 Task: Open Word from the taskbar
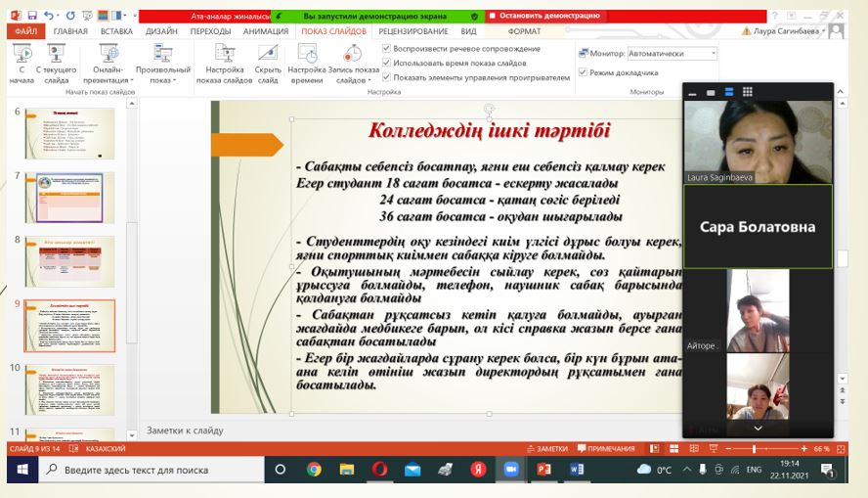click(577, 470)
